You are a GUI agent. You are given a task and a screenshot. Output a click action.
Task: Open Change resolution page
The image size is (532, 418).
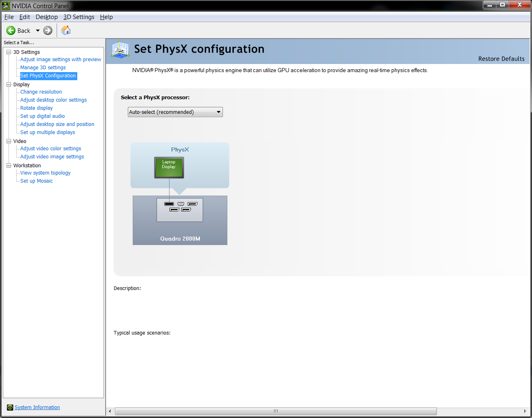coord(41,92)
